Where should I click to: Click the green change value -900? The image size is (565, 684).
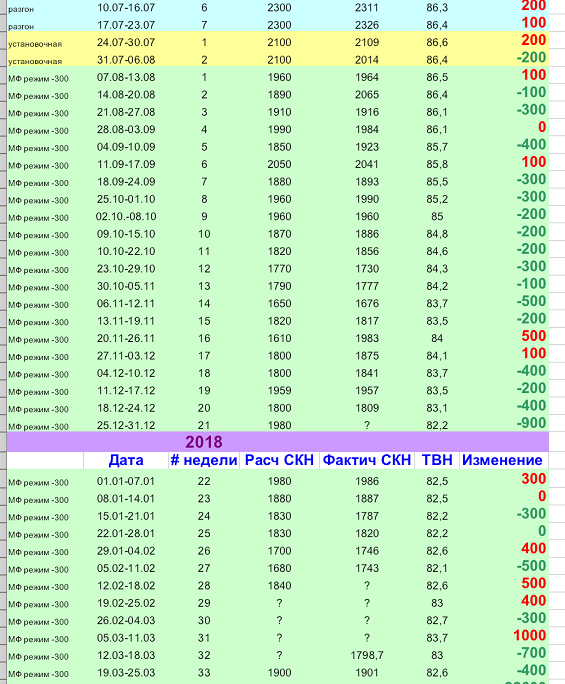(531, 423)
